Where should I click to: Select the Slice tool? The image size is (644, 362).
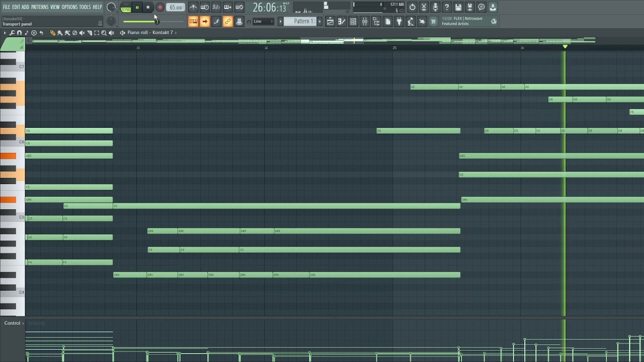(89, 33)
